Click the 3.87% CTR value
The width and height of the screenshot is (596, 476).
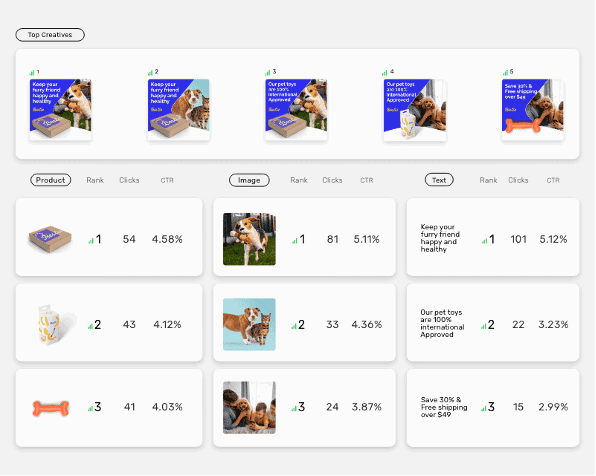[x=366, y=407]
